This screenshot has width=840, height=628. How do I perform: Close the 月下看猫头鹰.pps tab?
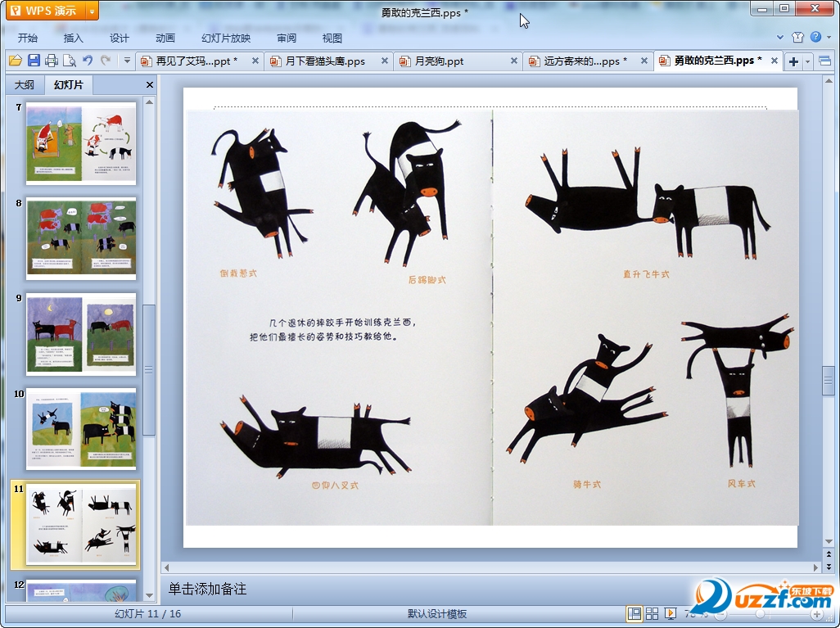pyautogui.click(x=385, y=61)
